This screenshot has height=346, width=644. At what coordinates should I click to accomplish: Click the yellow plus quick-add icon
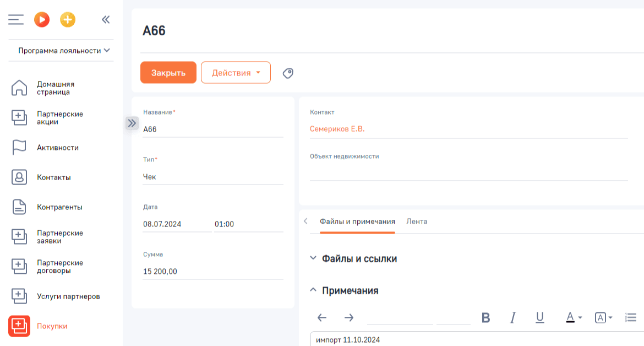(68, 20)
